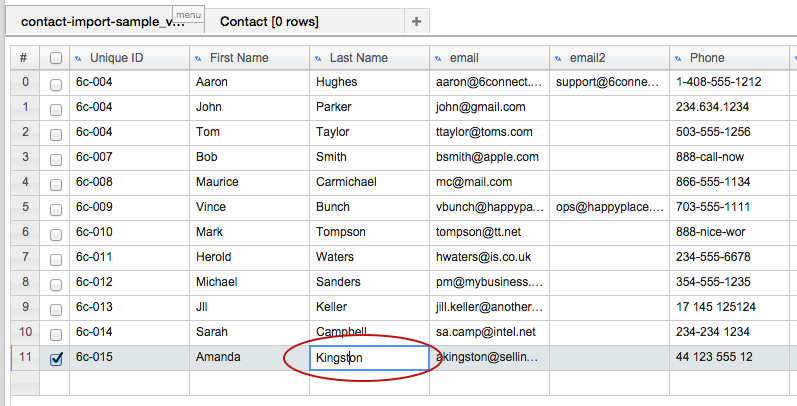Click sort icon beside First Name header

197,58
